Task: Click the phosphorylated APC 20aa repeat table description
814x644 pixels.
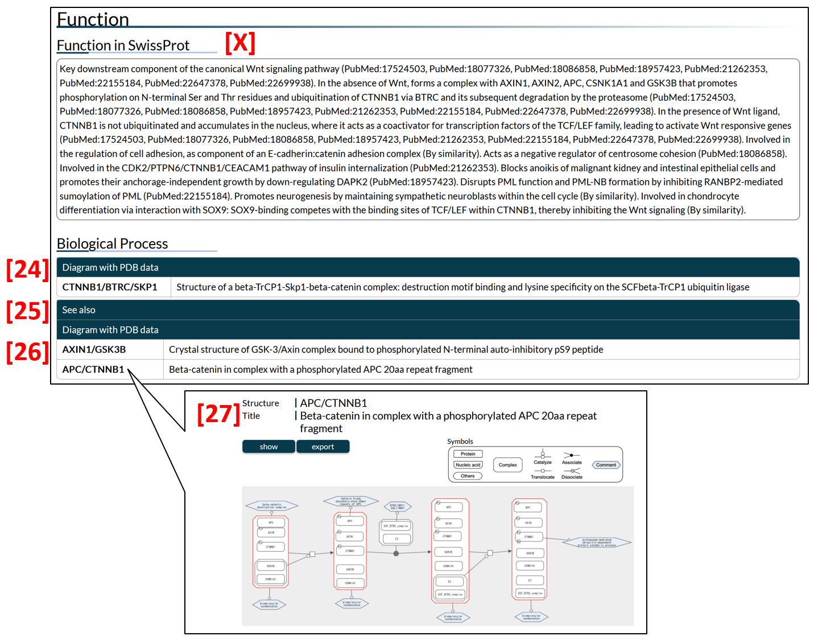Action: pos(320,369)
